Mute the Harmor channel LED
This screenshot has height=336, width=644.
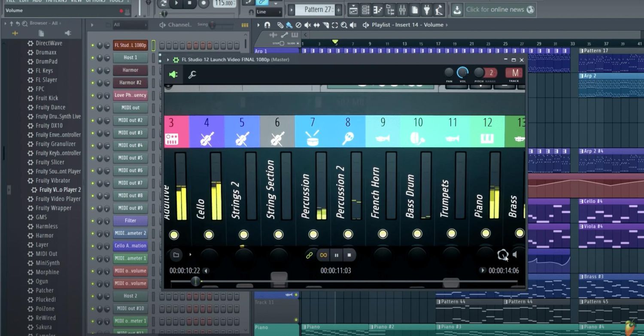coord(92,70)
